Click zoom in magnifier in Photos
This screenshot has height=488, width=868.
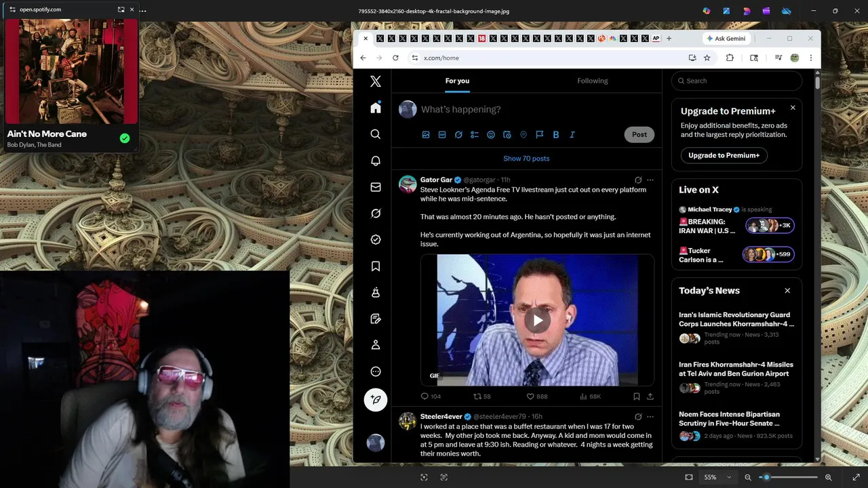pyautogui.click(x=828, y=477)
